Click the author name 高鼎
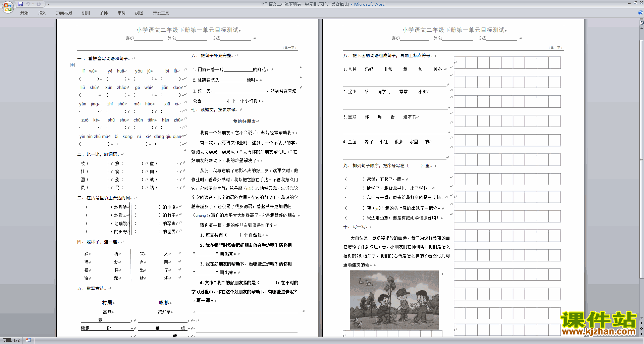 (107, 312)
